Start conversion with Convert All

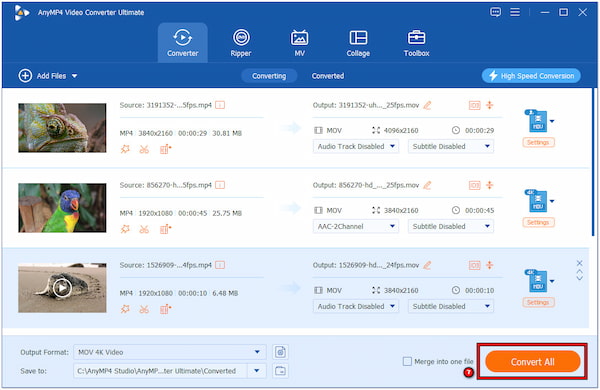[532, 362]
